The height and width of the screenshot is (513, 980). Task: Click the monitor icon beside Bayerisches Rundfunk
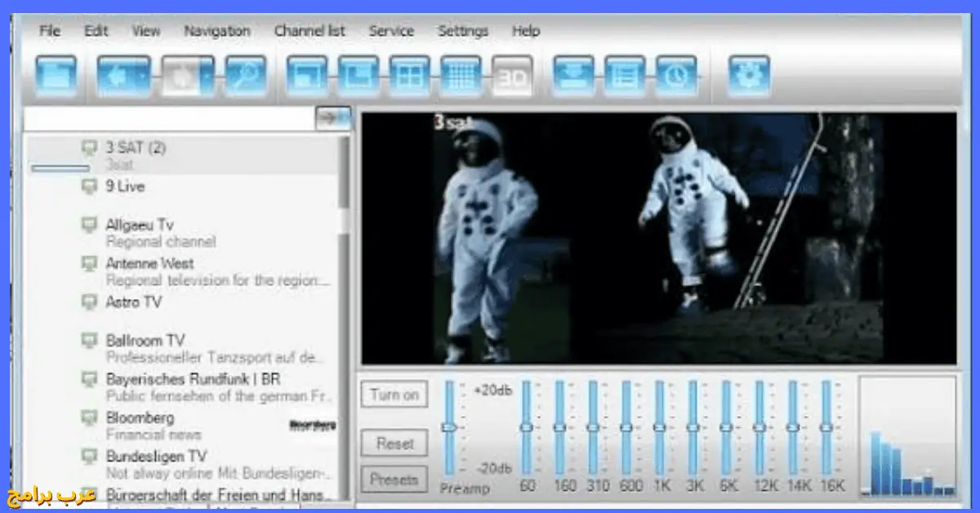tap(90, 379)
